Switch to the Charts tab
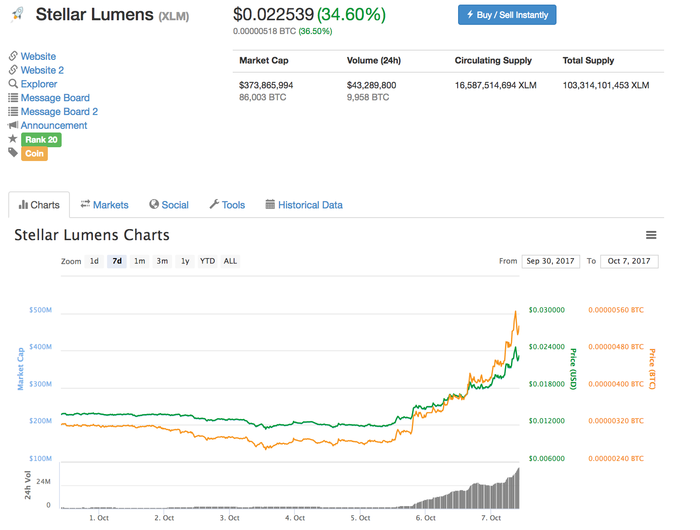Image resolution: width=700 pixels, height=530 pixels. point(39,205)
